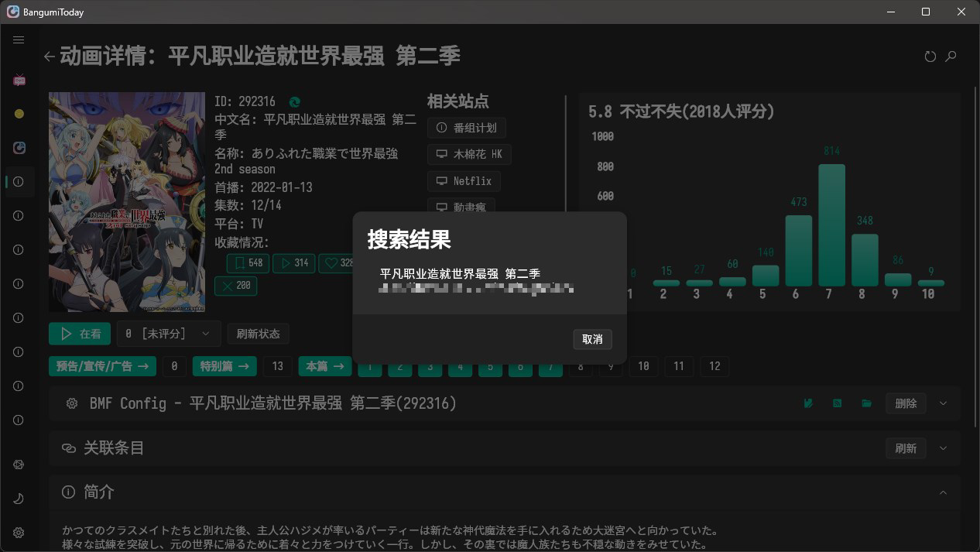This screenshot has height=552, width=980.
Task: Click the 刷新 button in 关联条目 row
Action: (906, 448)
